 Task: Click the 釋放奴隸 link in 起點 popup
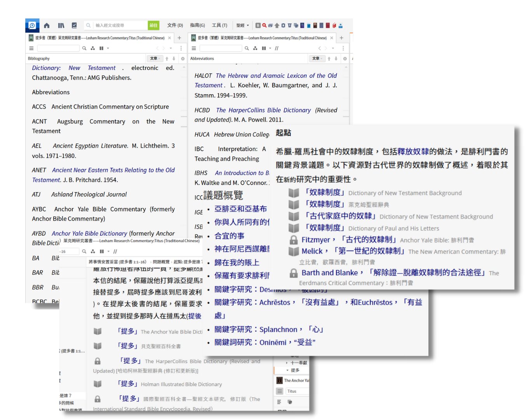413,151
